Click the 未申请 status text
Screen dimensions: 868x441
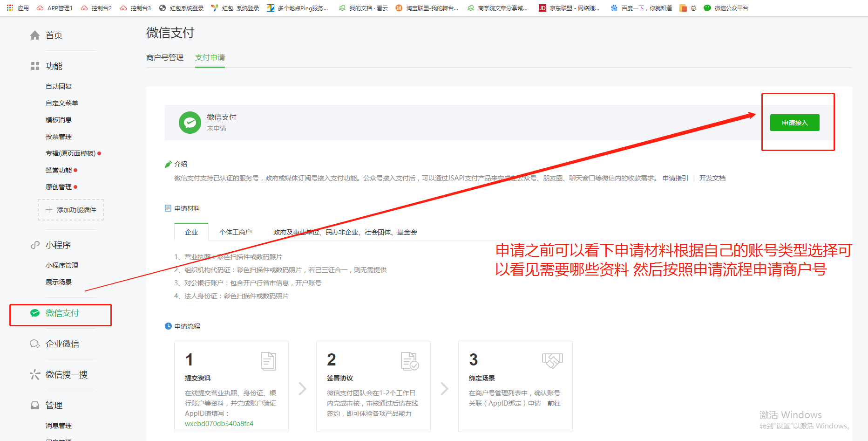pos(217,128)
